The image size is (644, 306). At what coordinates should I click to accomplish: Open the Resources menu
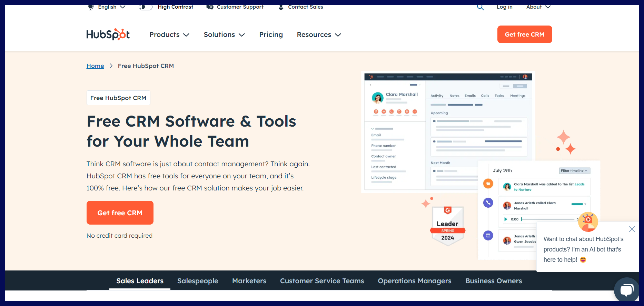point(319,34)
